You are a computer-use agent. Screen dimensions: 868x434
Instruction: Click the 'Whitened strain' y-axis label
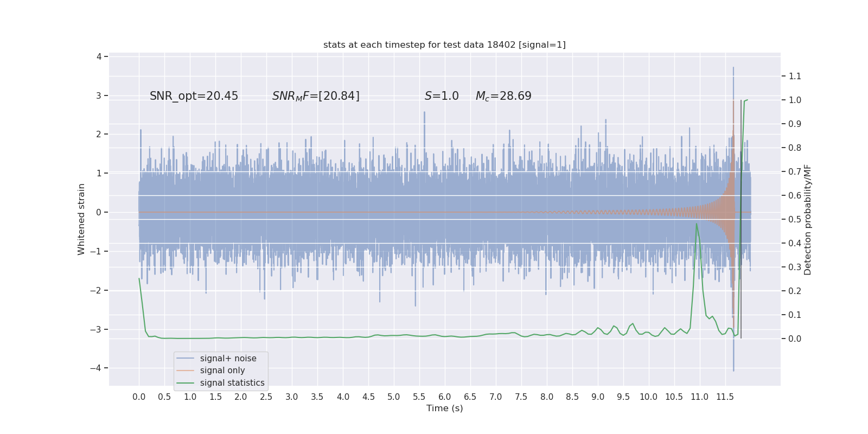click(81, 219)
